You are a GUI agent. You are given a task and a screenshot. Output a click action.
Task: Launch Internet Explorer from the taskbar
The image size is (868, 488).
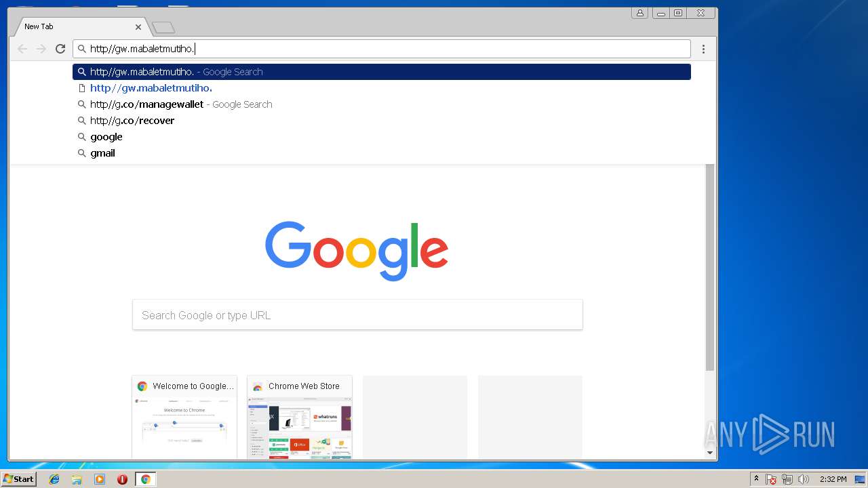click(x=54, y=479)
